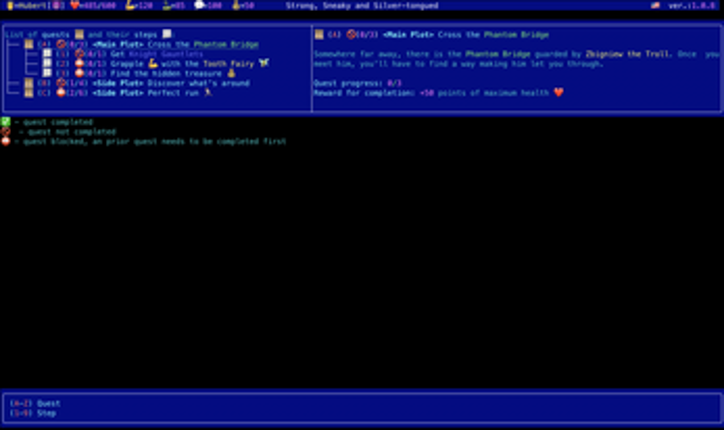Click the runner emoji after Perfect run

[x=208, y=93]
